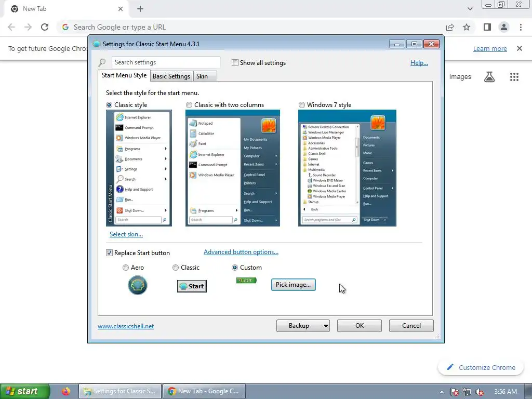Show hidden tray icons arrow
The width and height of the screenshot is (532, 399).
tap(442, 392)
